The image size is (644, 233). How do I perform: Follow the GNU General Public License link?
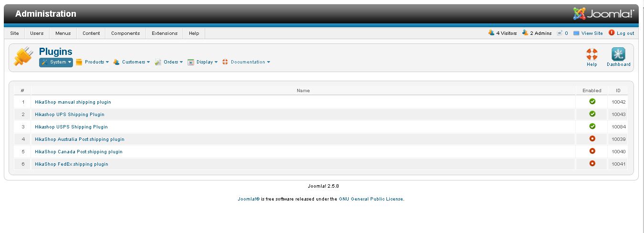point(371,199)
